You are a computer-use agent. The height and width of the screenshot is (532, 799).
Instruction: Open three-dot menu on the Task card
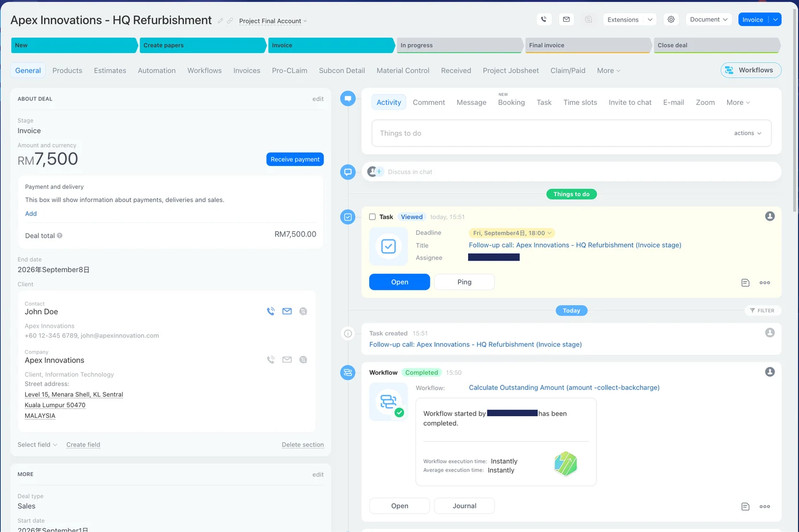point(765,283)
